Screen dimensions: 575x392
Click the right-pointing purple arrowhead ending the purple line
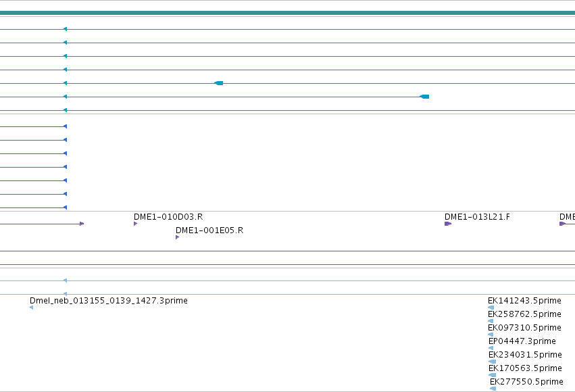pyautogui.click(x=82, y=224)
